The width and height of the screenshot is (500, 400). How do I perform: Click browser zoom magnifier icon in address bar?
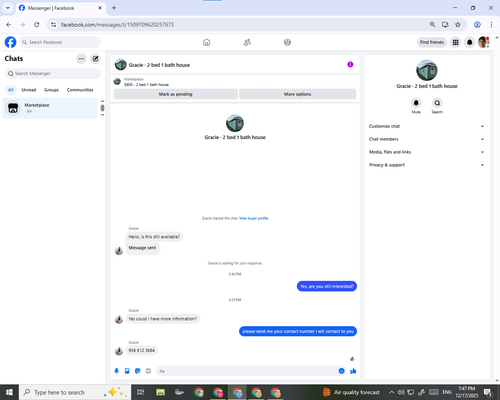tap(432, 24)
